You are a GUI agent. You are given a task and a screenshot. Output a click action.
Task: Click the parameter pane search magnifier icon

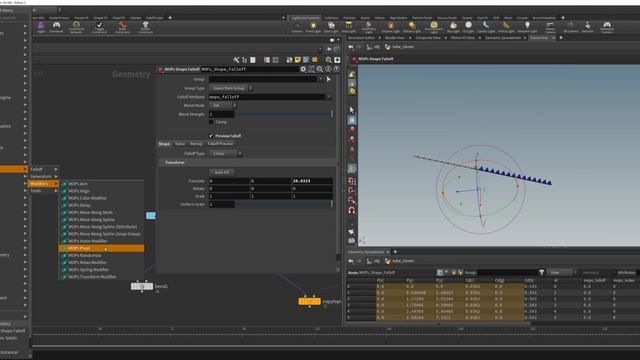click(320, 69)
